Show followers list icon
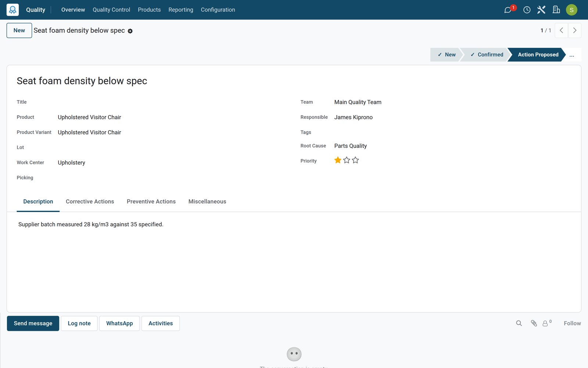Screen dimensions: 588x368 547,323
